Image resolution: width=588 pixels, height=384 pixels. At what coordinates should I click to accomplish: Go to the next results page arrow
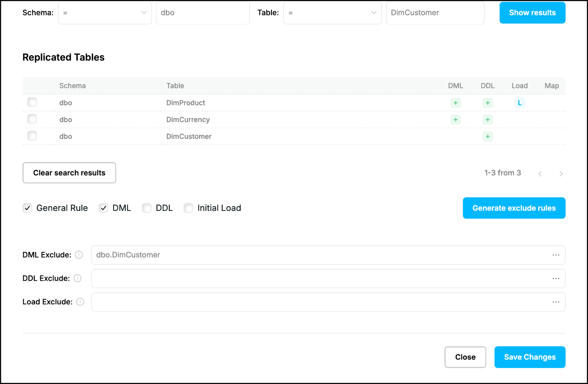(561, 174)
